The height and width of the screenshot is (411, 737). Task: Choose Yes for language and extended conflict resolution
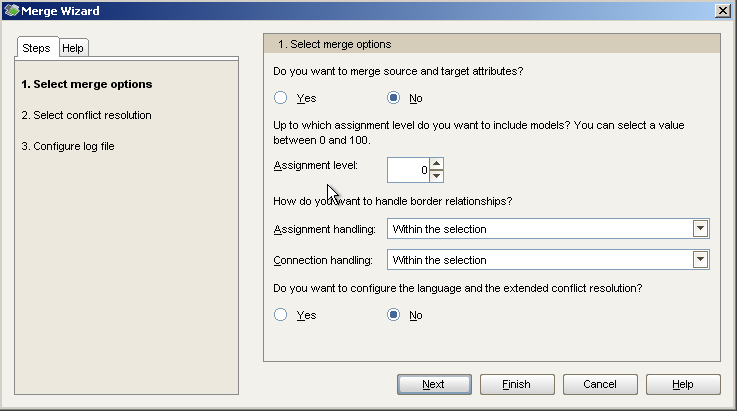tap(281, 315)
